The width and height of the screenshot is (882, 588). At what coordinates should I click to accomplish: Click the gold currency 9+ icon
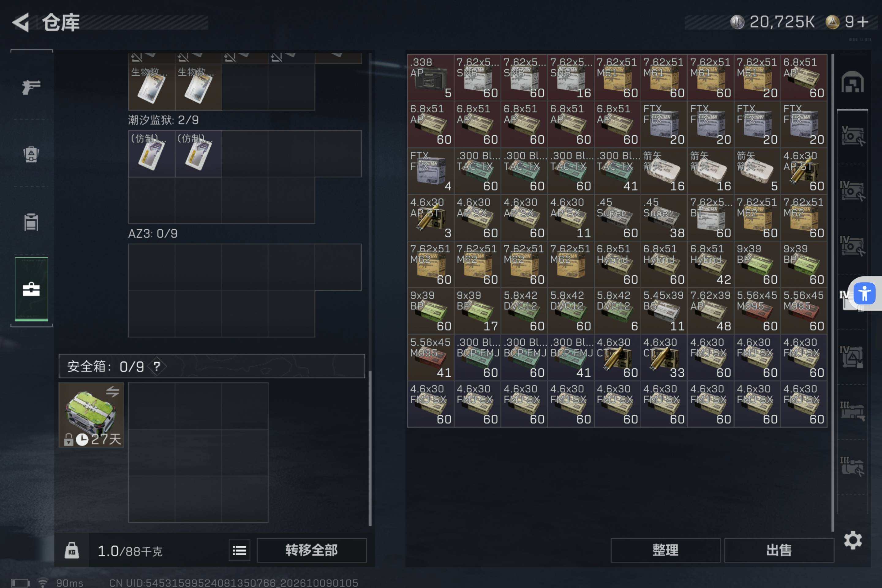click(x=832, y=22)
